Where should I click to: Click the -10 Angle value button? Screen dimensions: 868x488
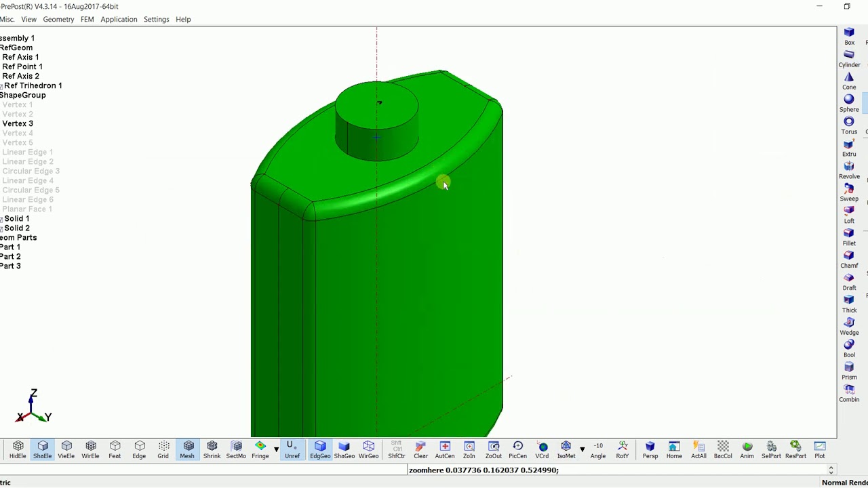tap(598, 450)
